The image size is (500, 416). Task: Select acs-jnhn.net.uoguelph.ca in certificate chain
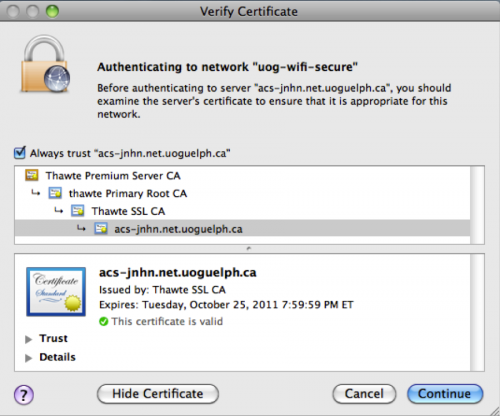click(x=242, y=229)
